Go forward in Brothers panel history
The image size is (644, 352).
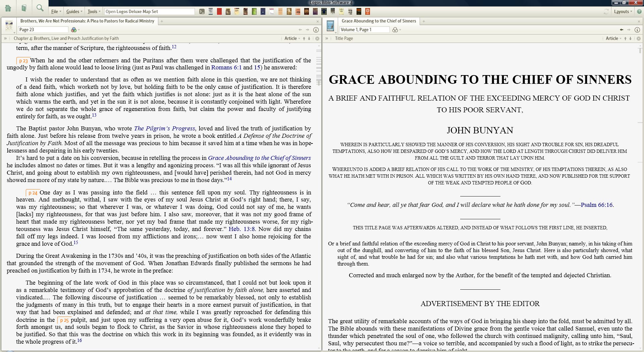pyautogui.click(x=308, y=30)
